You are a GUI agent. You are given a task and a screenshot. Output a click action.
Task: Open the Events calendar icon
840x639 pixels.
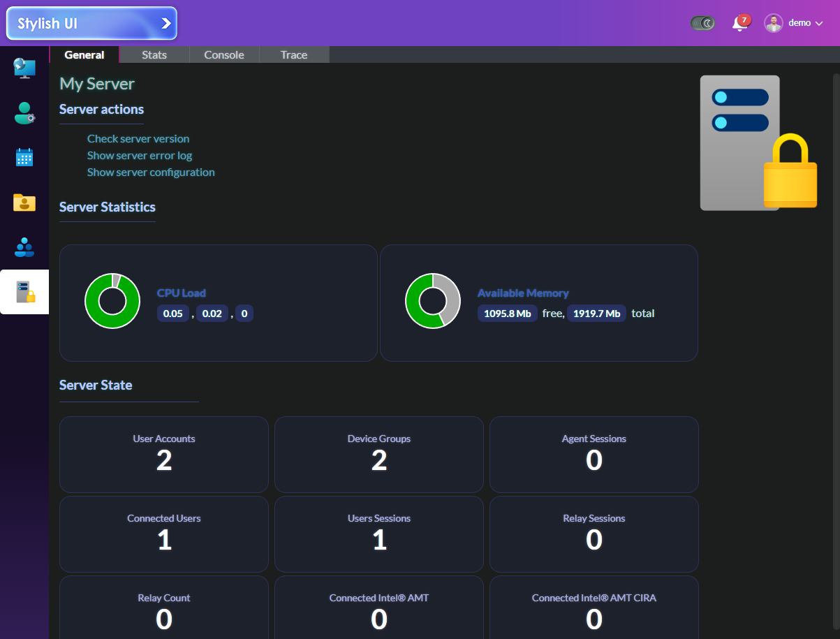click(x=24, y=157)
